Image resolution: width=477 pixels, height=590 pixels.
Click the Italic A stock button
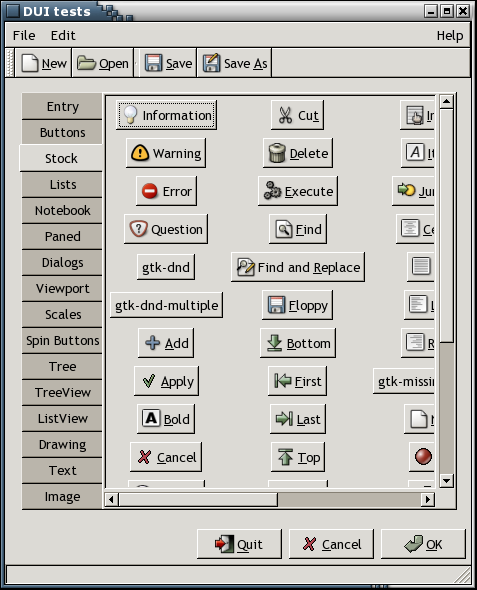click(x=418, y=153)
